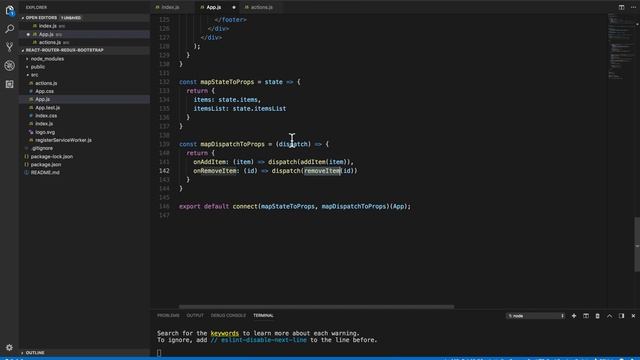Open the Manage gear menu

9,347
